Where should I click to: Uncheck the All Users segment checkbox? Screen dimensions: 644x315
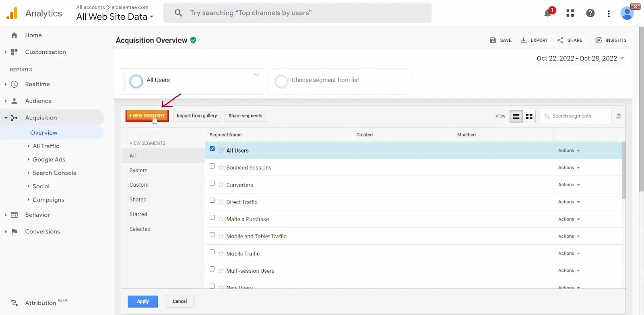pyautogui.click(x=212, y=149)
